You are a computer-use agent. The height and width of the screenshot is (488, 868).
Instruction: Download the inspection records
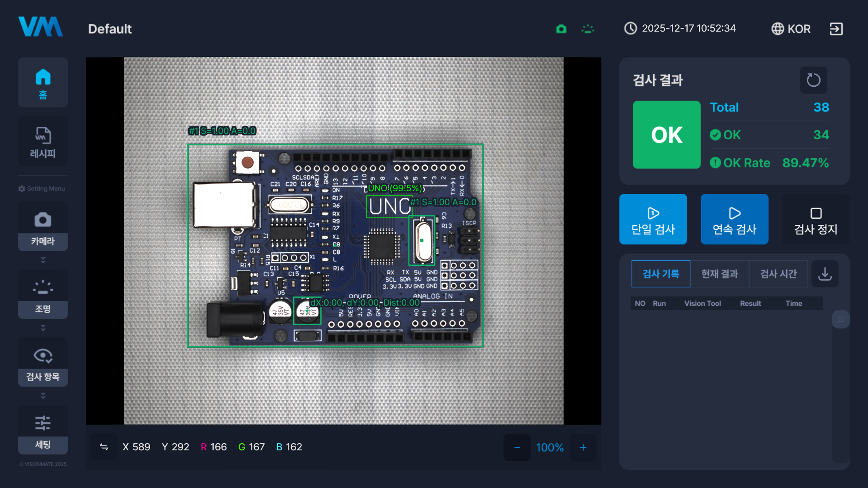825,274
